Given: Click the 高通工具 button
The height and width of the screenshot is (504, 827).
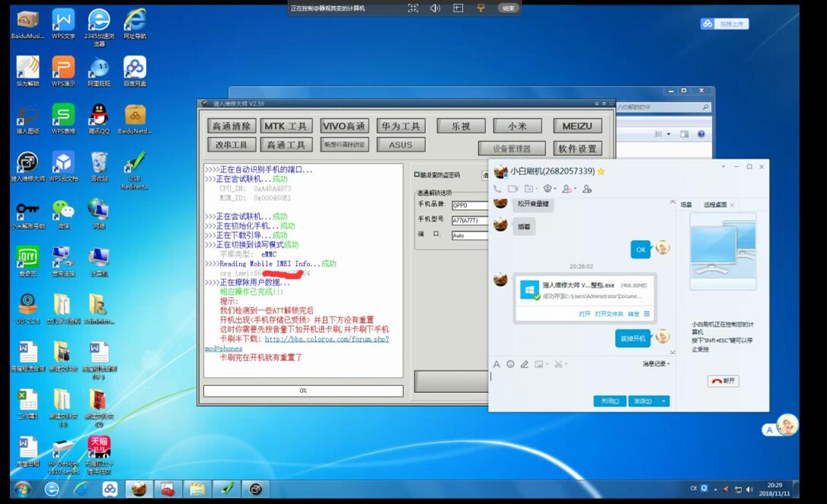Looking at the screenshot, I should click(x=286, y=145).
